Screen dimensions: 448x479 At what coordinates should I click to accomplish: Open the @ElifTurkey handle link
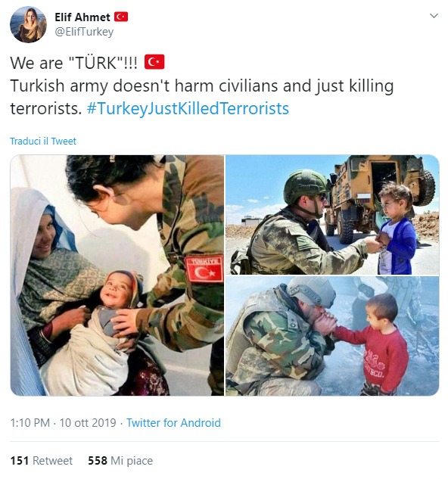(x=84, y=32)
